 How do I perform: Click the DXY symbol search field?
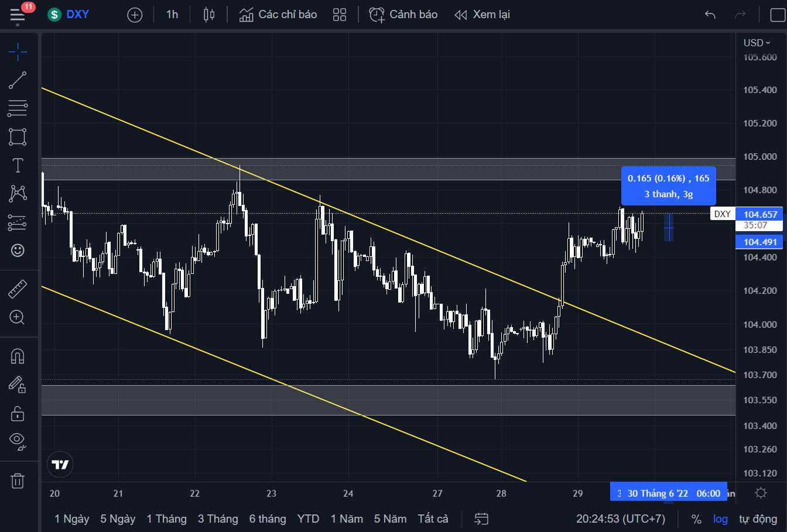(69, 15)
